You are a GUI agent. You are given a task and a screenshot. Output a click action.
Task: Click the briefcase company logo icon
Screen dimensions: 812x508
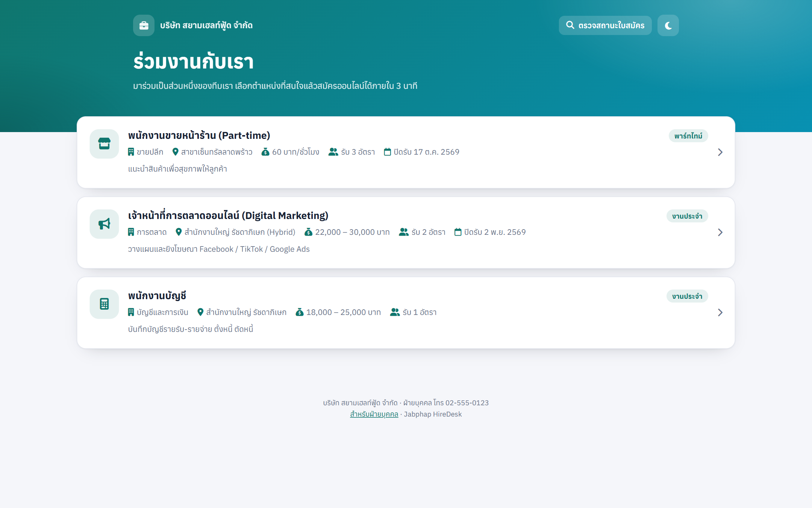pyautogui.click(x=144, y=25)
